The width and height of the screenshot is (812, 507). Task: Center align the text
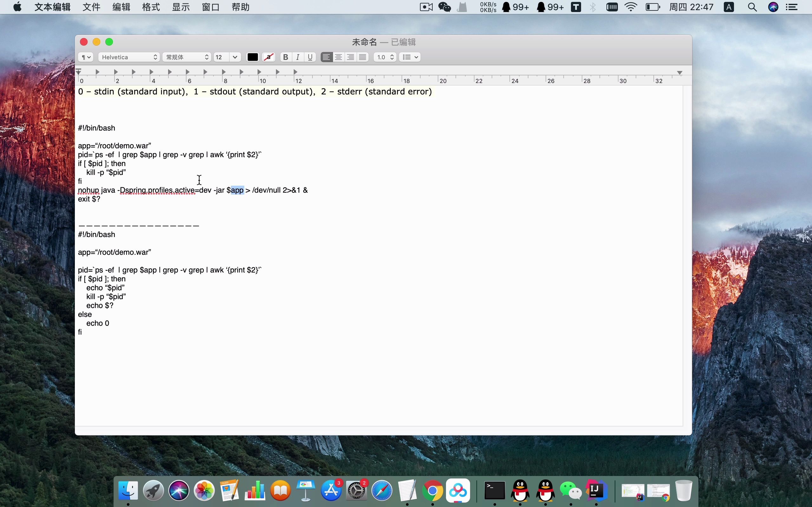(x=338, y=57)
